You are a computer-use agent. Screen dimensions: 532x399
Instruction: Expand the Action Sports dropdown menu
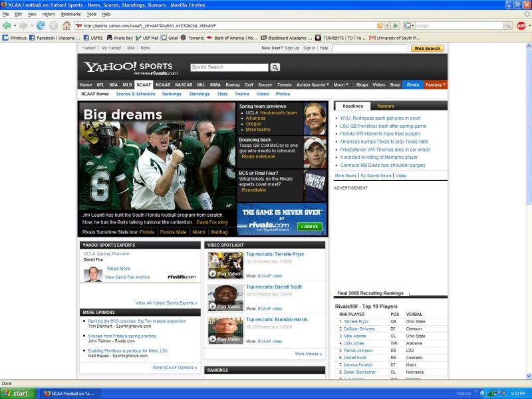pos(313,85)
